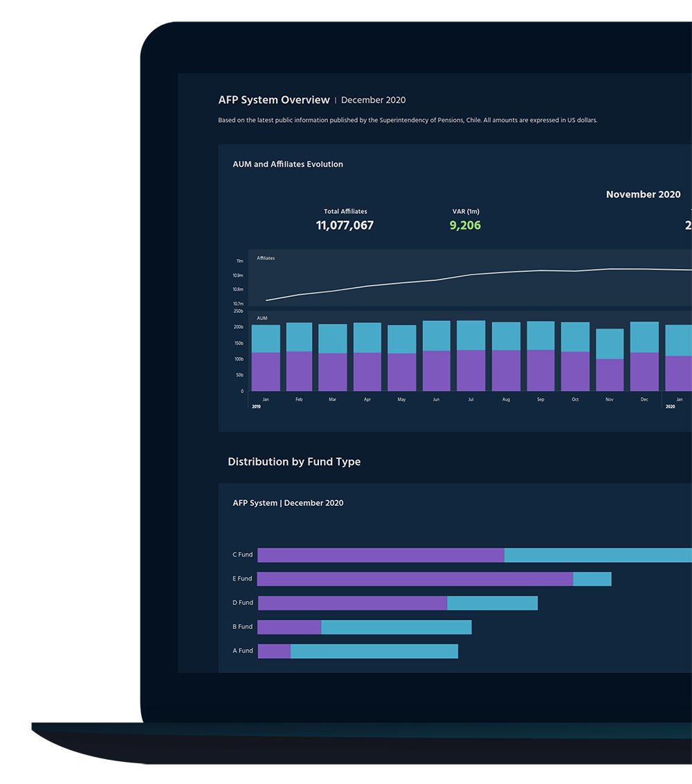Image resolution: width=692 pixels, height=784 pixels.
Task: Click the blue segment of the A Fund bar
Action: pyautogui.click(x=374, y=651)
